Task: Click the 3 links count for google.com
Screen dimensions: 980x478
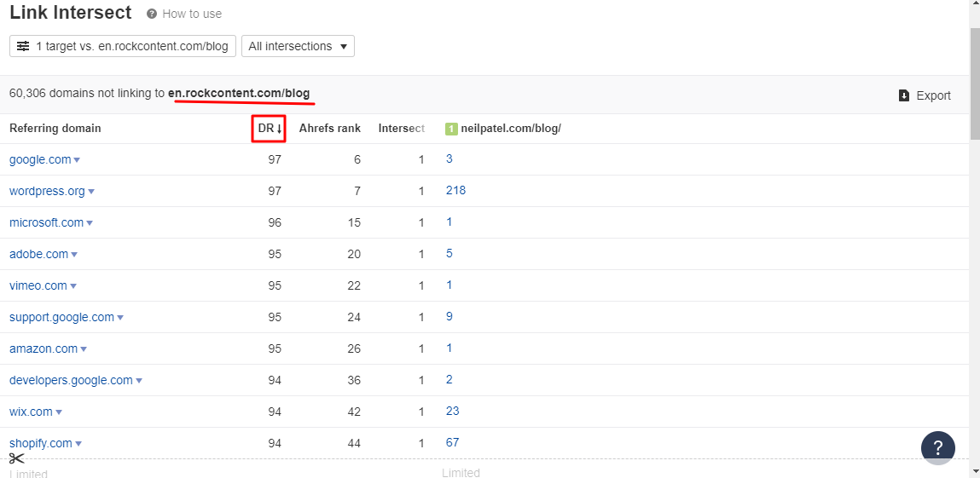Action: (x=449, y=159)
